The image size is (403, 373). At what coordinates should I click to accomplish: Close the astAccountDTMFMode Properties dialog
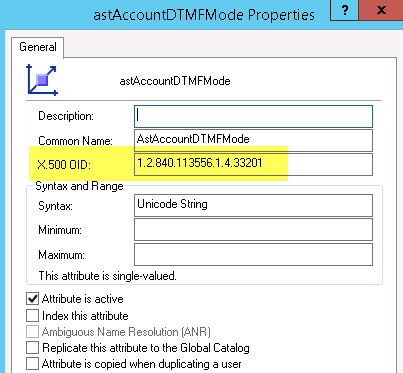381,10
